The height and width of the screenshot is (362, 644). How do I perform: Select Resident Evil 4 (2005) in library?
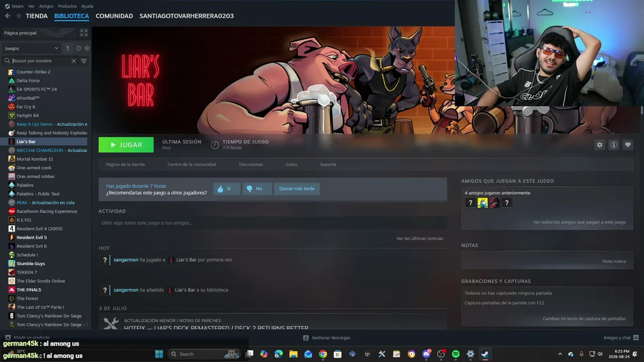pyautogui.click(x=39, y=229)
